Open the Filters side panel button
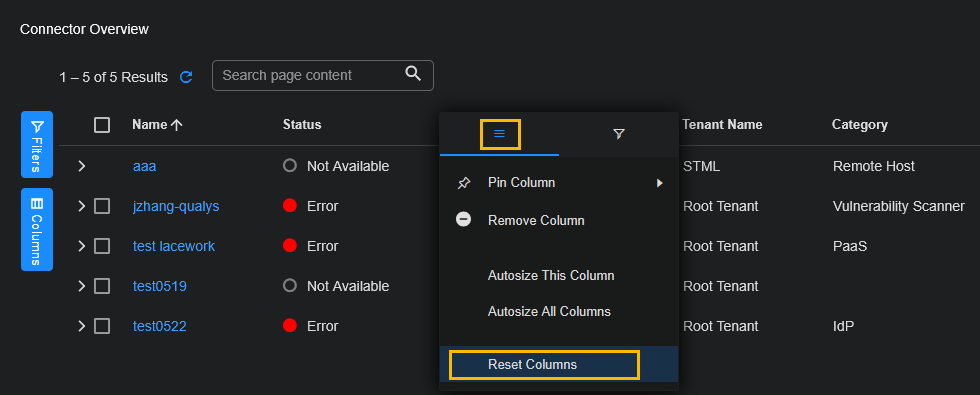This screenshot has width=980, height=395. 37,144
